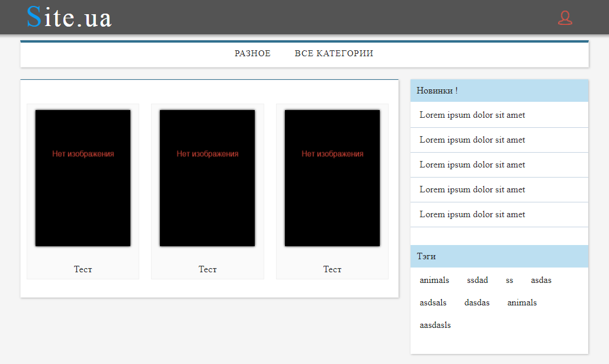Select the rightmost card's placeholder image
The width and height of the screenshot is (609, 364).
332,178
